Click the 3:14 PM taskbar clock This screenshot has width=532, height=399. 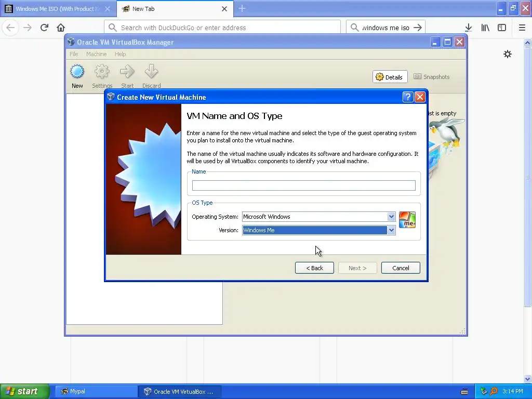(513, 391)
